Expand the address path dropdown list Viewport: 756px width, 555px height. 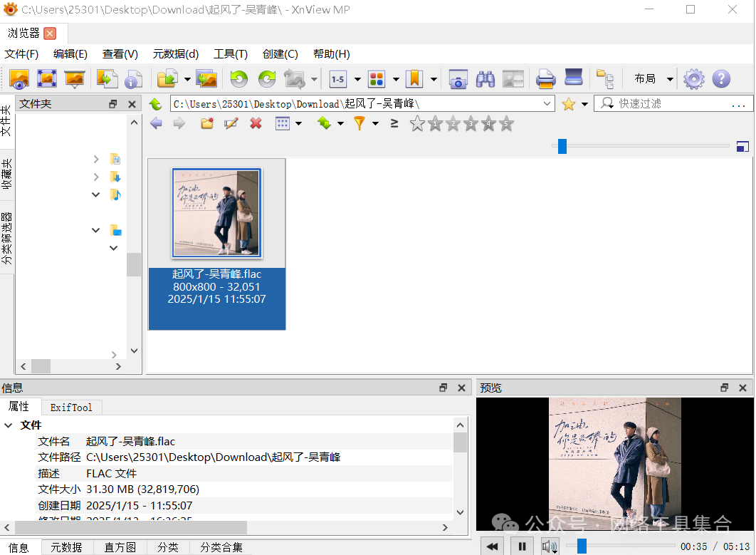pos(547,104)
